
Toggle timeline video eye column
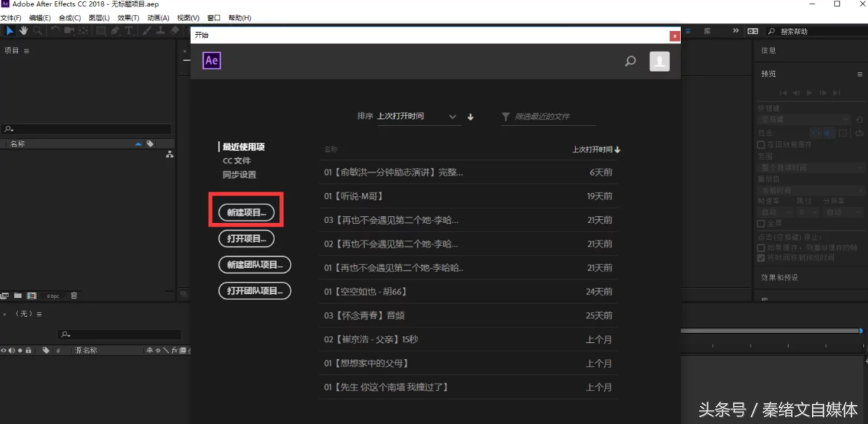coord(3,351)
